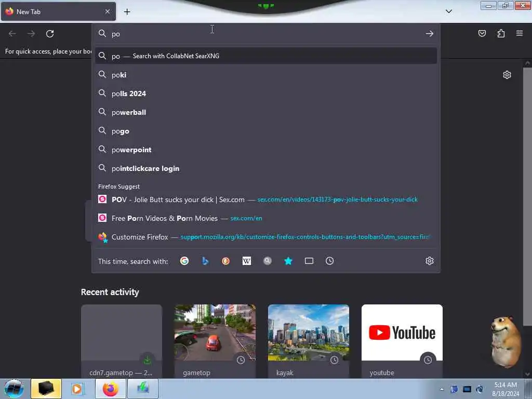
Task: Search this time with Google
Action: tap(184, 261)
